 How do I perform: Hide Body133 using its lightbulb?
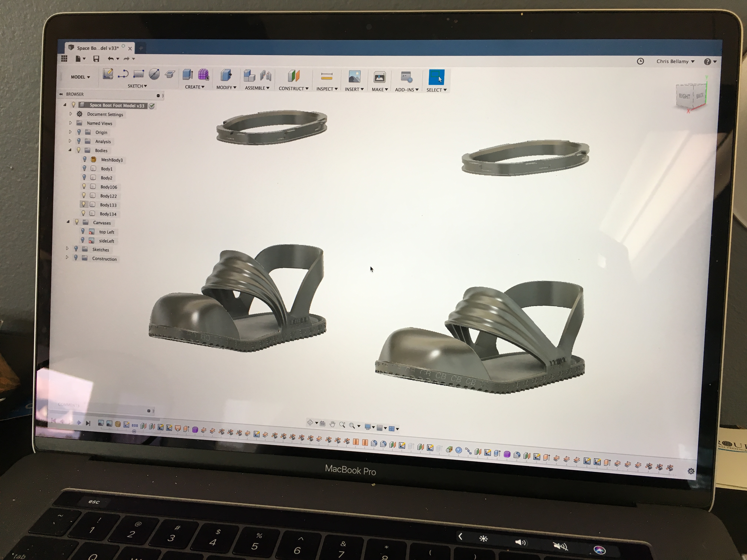click(83, 205)
